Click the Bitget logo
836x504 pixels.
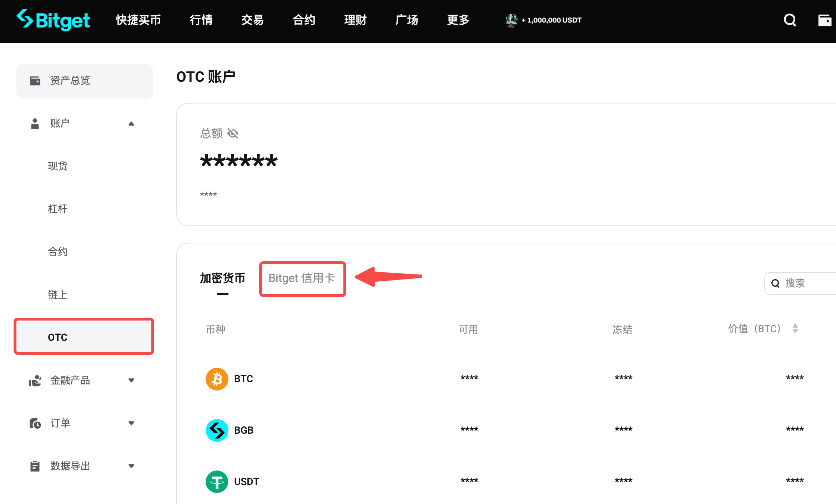pos(53,20)
